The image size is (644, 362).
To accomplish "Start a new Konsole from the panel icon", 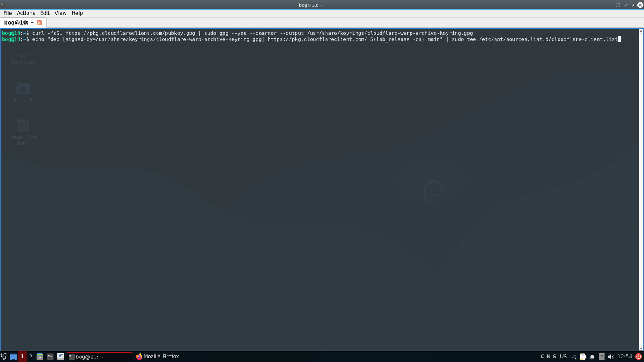I will coord(51,356).
